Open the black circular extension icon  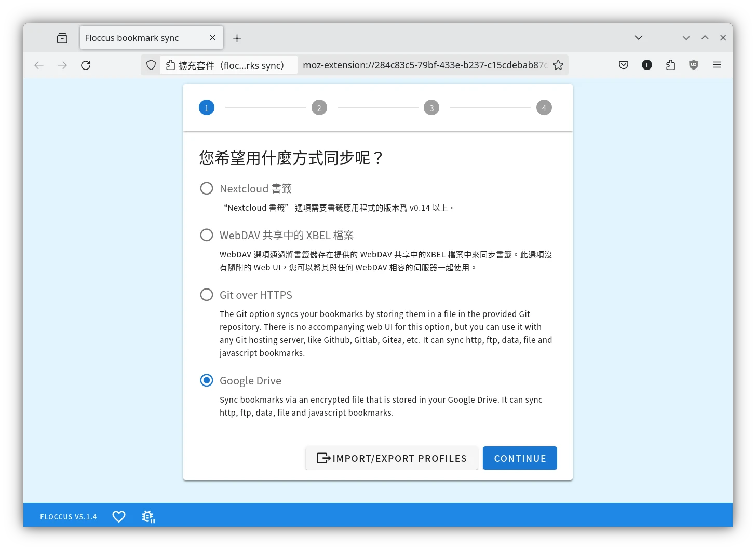tap(647, 65)
